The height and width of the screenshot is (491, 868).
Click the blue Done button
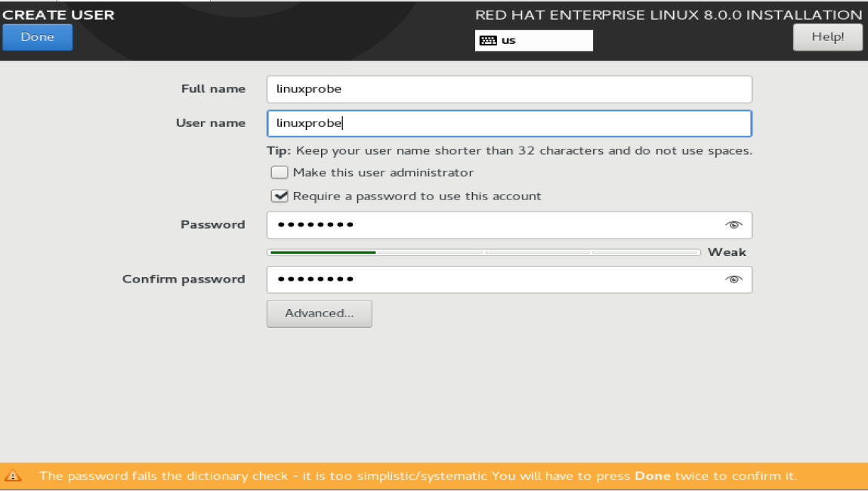(37, 37)
